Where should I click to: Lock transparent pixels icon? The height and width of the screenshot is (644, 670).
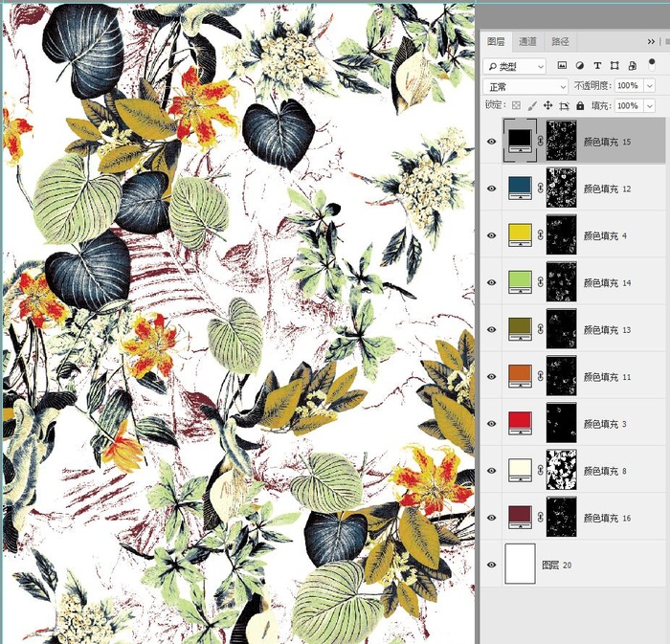pyautogui.click(x=517, y=105)
